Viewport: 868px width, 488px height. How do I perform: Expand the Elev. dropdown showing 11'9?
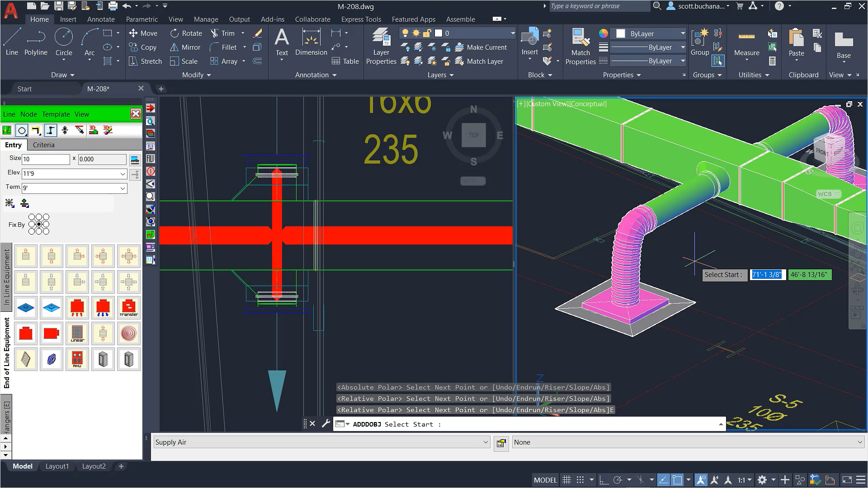point(123,174)
